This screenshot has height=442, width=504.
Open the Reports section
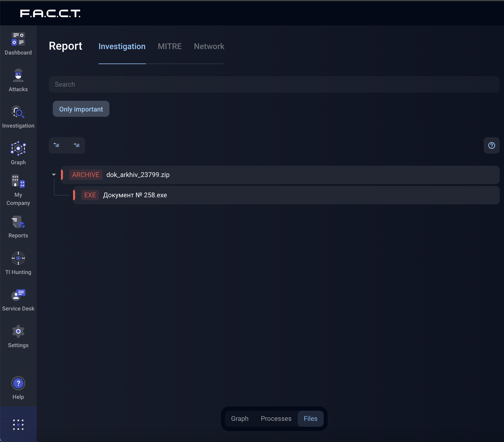[18, 227]
